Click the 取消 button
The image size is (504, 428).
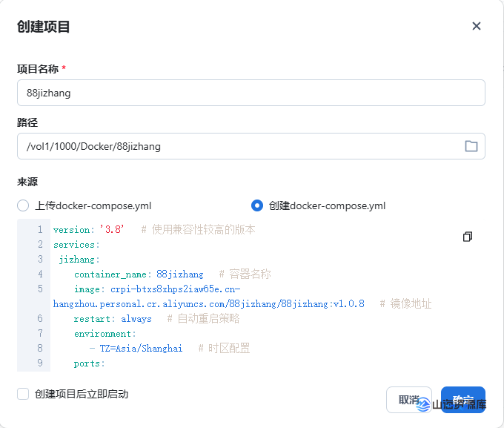tap(408, 400)
